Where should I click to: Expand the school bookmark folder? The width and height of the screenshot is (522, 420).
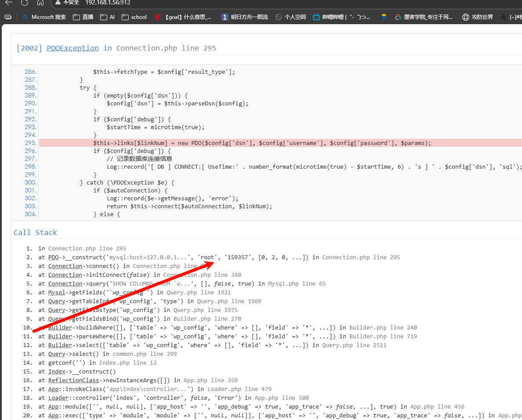[134, 17]
